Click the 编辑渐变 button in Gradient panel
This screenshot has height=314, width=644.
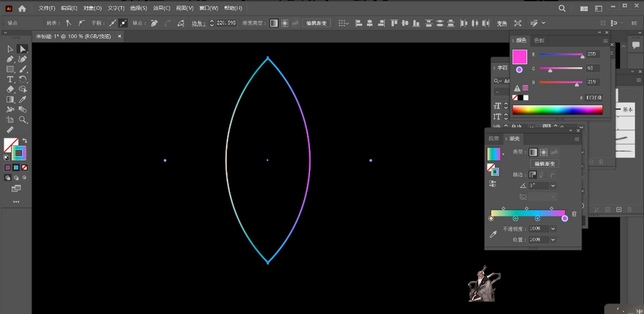pyautogui.click(x=544, y=163)
